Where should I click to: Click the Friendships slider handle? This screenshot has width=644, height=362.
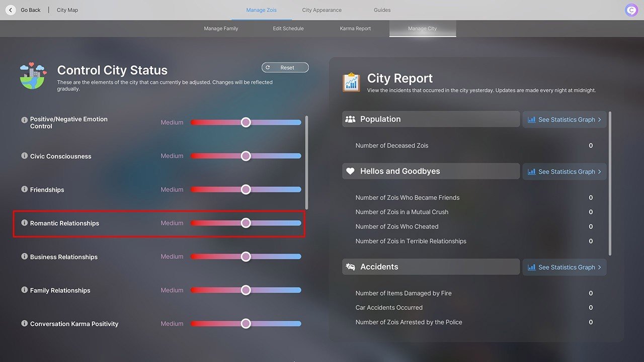point(246,190)
